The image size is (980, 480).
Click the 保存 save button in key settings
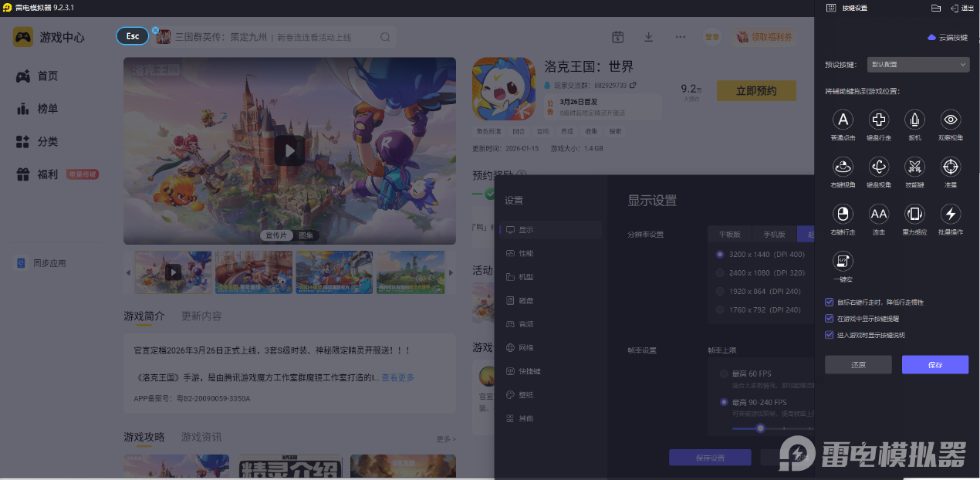click(x=935, y=365)
